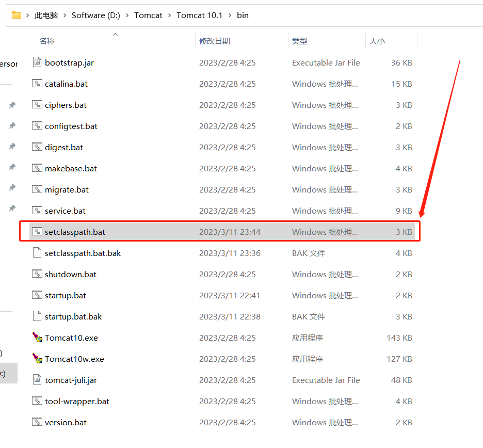This screenshot has width=483, height=448.
Task: Click the startup.bat.bak blank file icon
Action: click(x=37, y=316)
